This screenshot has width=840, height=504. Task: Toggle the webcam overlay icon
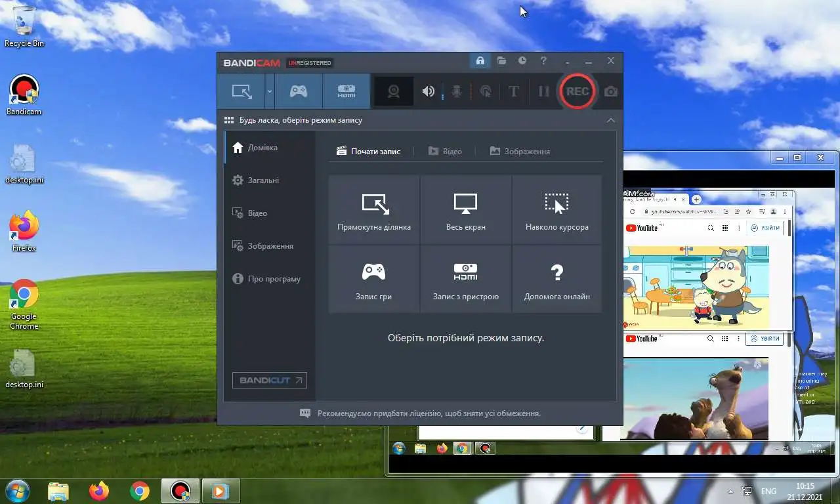pyautogui.click(x=394, y=91)
